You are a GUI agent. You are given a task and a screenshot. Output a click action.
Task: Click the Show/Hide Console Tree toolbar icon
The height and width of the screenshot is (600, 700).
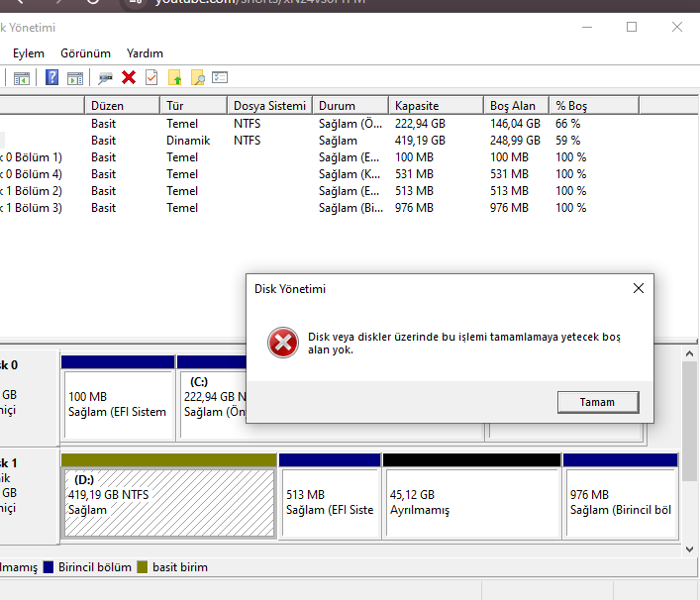pyautogui.click(x=21, y=78)
